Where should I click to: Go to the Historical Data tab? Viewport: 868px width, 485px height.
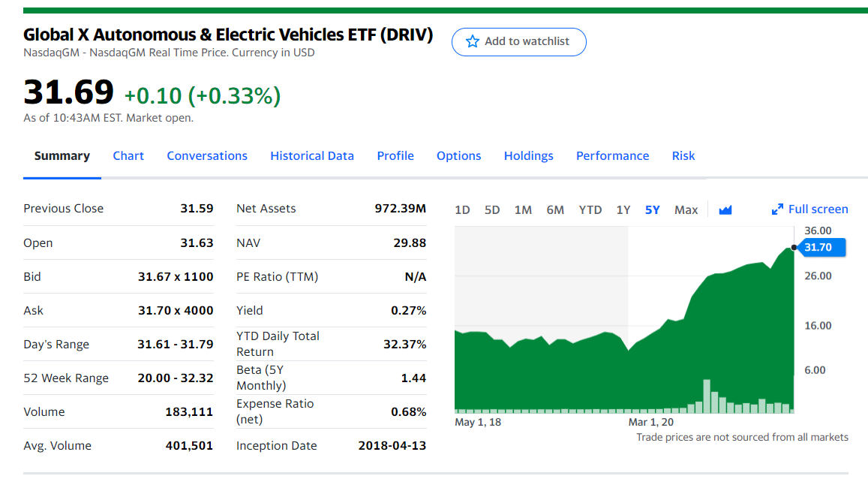click(312, 155)
